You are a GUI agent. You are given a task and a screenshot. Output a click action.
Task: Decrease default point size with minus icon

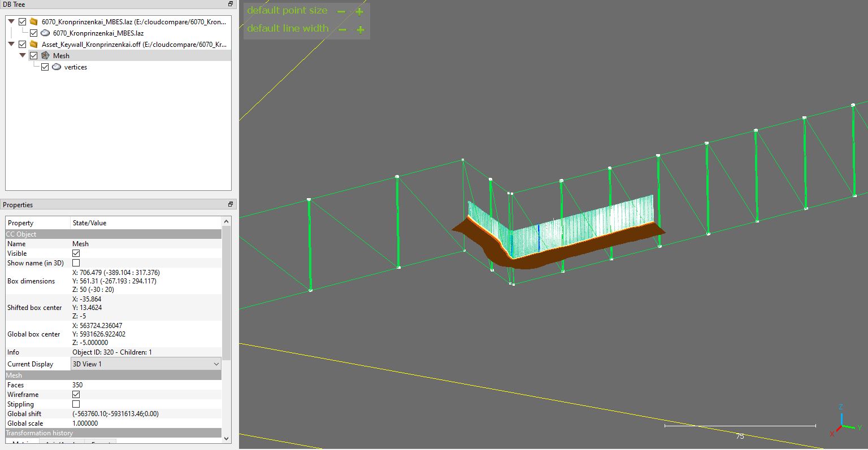[x=341, y=11]
